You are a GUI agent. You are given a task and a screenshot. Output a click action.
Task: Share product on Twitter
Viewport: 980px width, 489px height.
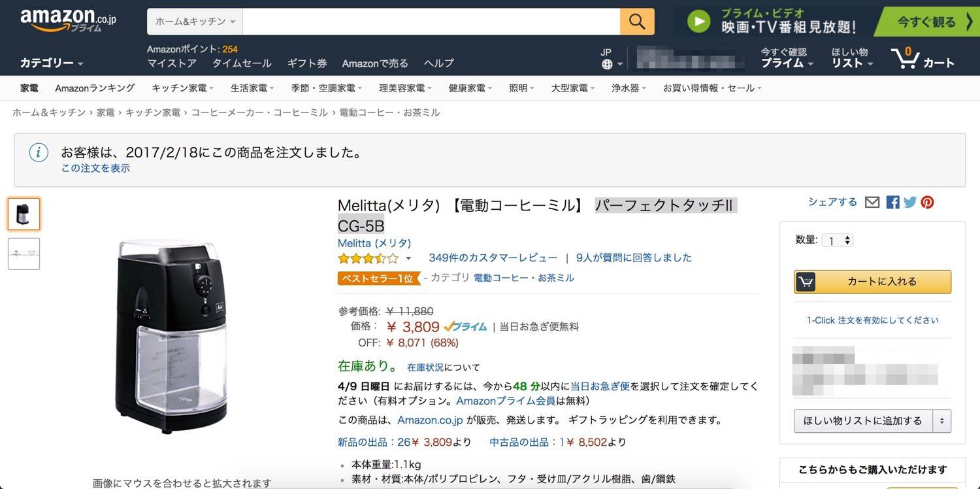point(910,203)
